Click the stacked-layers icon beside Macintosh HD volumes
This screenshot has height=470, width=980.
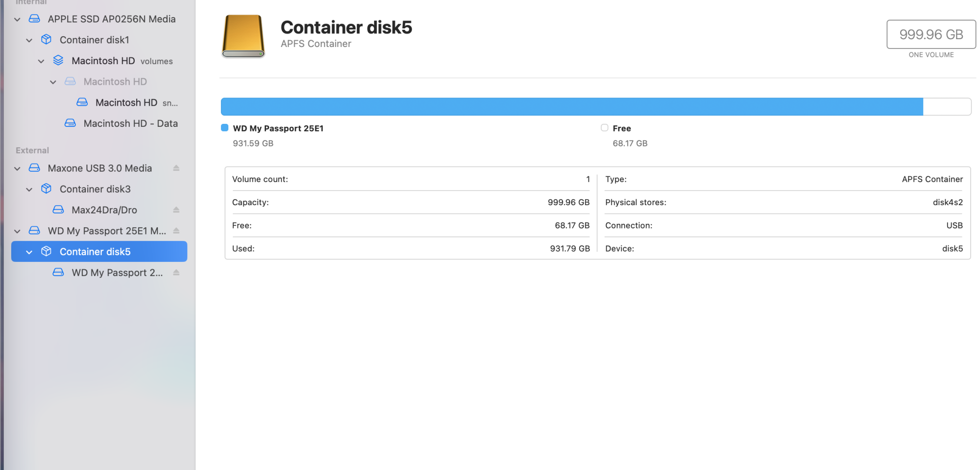(58, 60)
